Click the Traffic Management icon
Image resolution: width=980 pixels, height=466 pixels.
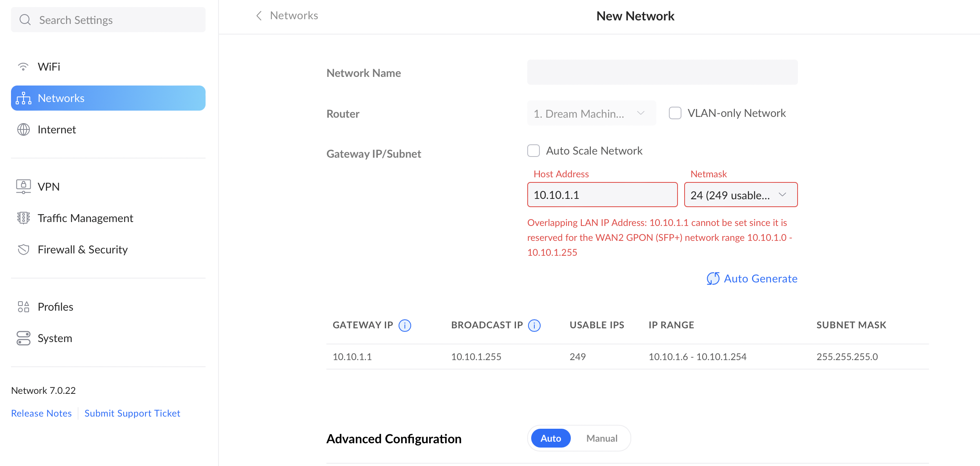pos(24,218)
